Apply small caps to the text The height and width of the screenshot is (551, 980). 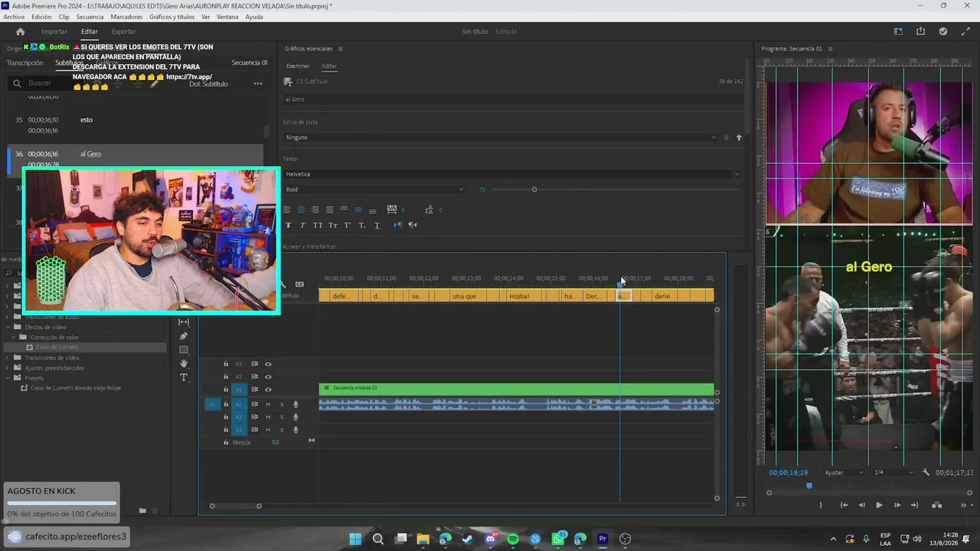point(332,225)
